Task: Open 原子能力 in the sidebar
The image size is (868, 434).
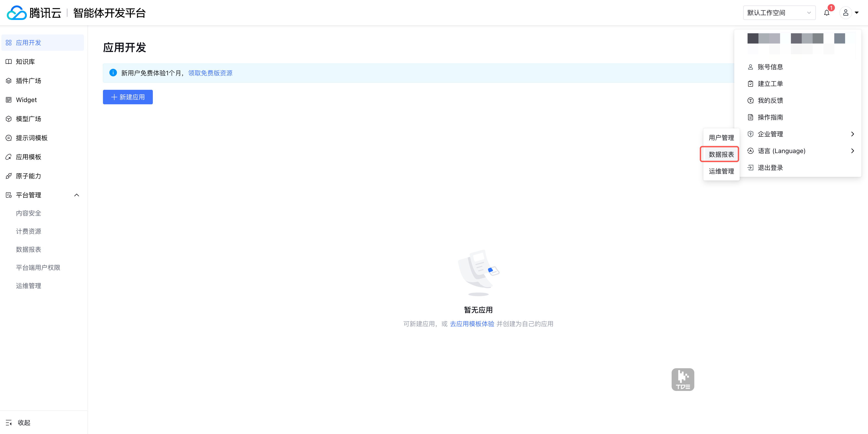Action: pos(28,176)
